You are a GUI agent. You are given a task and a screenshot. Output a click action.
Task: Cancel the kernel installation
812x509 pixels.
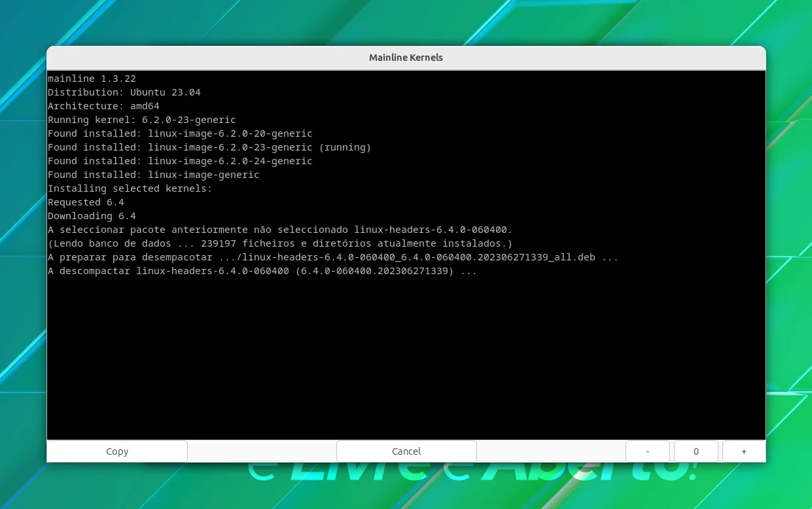[x=406, y=451]
